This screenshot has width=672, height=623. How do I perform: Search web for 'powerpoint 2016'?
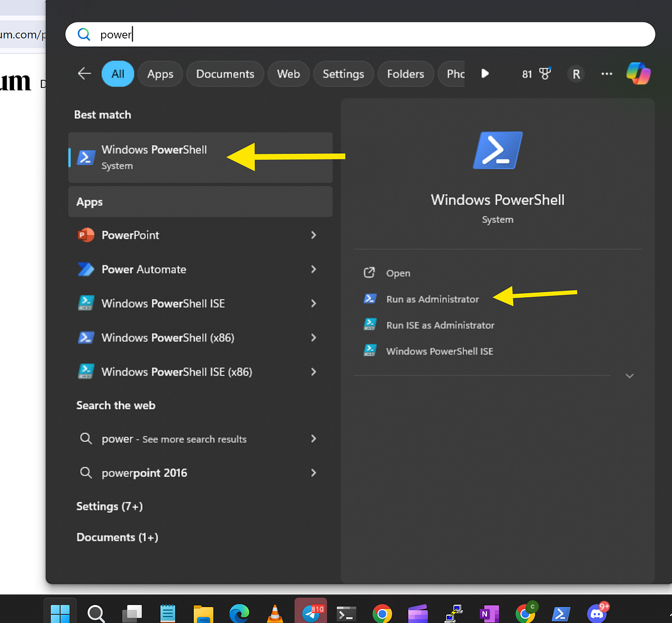pyautogui.click(x=200, y=473)
